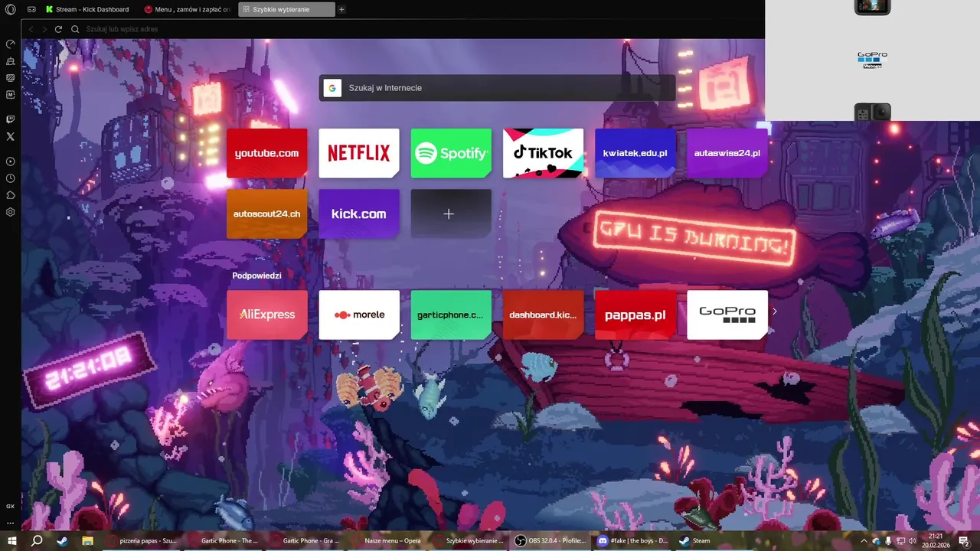Image resolution: width=980 pixels, height=551 pixels.
Task: Expand hidden system tray icons
Action: (864, 541)
